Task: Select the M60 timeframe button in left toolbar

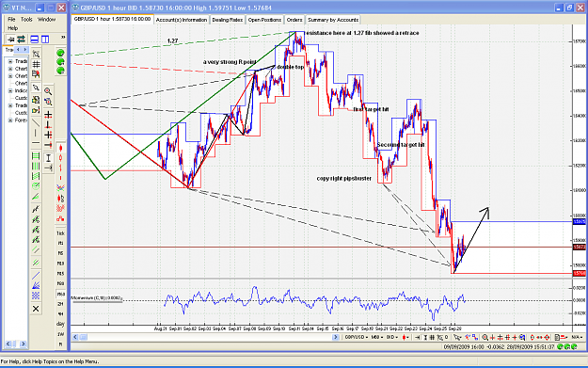Action: point(60,294)
